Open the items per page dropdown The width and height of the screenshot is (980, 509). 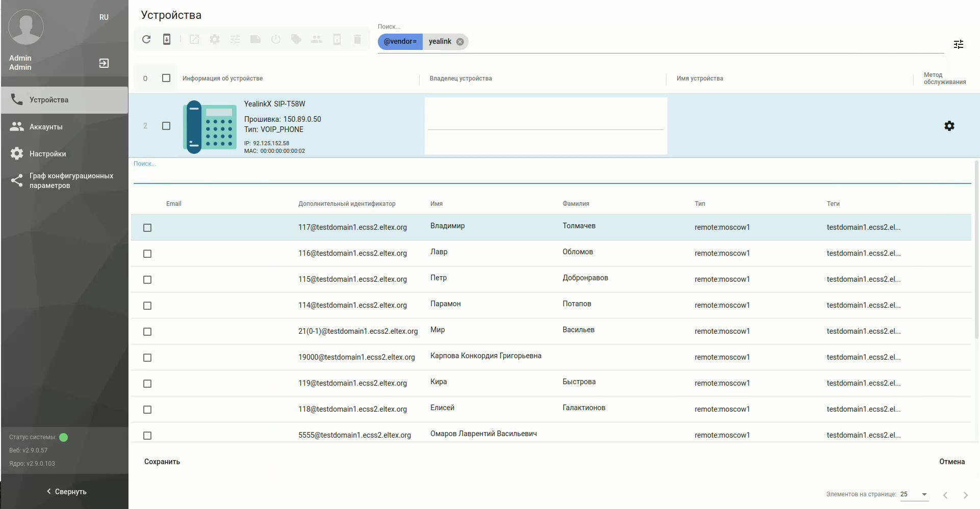click(x=914, y=494)
